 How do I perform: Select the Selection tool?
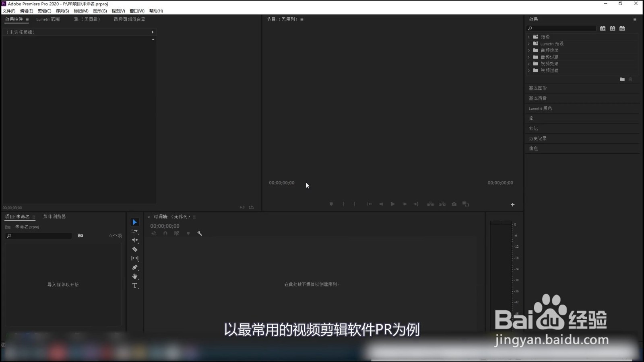tap(134, 222)
